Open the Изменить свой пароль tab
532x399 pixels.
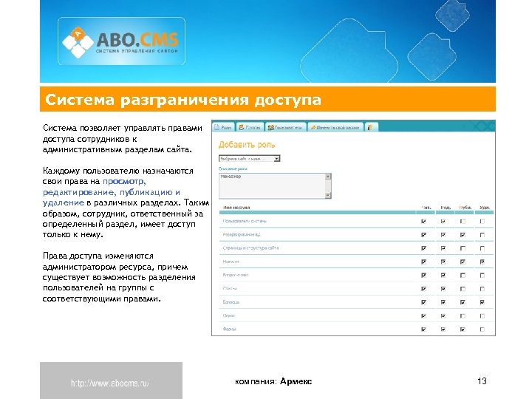(335, 127)
